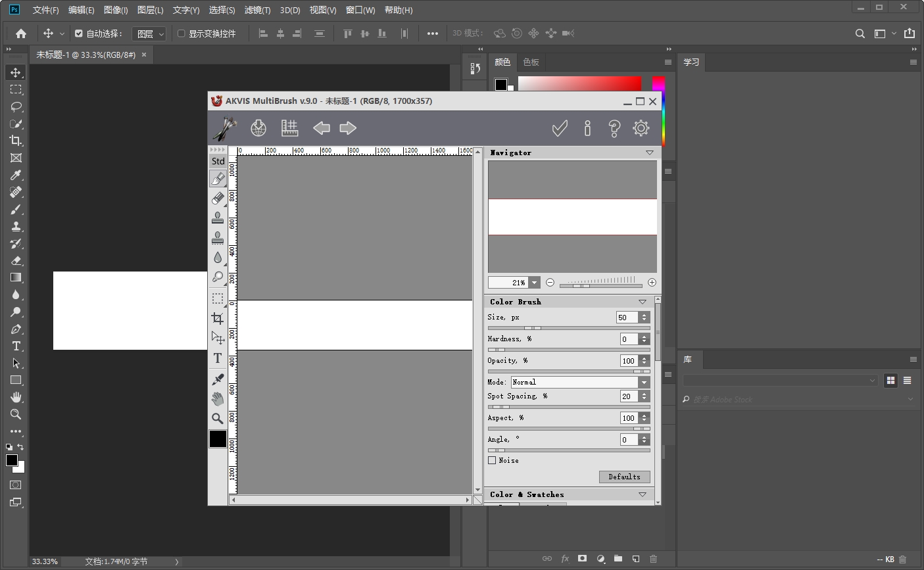Image resolution: width=924 pixels, height=570 pixels.
Task: Toggle AKVIS rulers and guides icon
Action: point(289,128)
